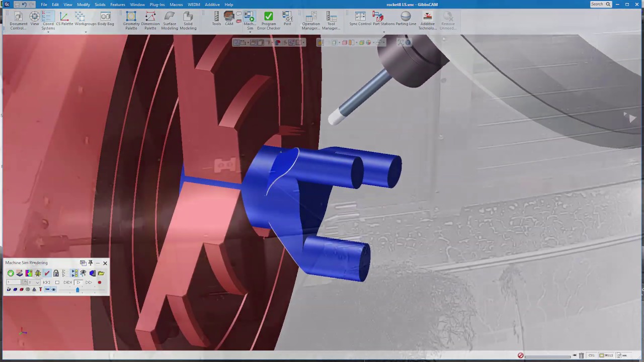The height and width of the screenshot is (362, 644).
Task: Toggle the blue arrows and yellow squares button
Action: [x=74, y=273]
